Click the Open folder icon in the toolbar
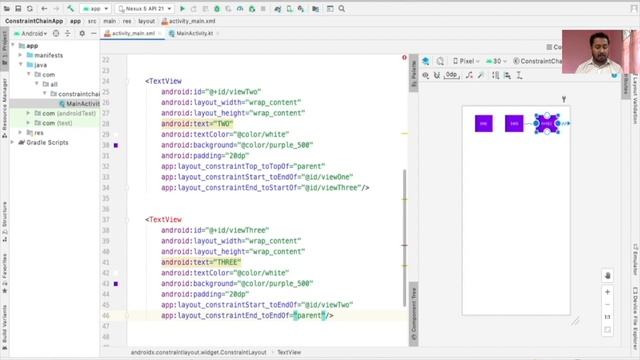This screenshot has height=360, width=640. [x=7, y=9]
